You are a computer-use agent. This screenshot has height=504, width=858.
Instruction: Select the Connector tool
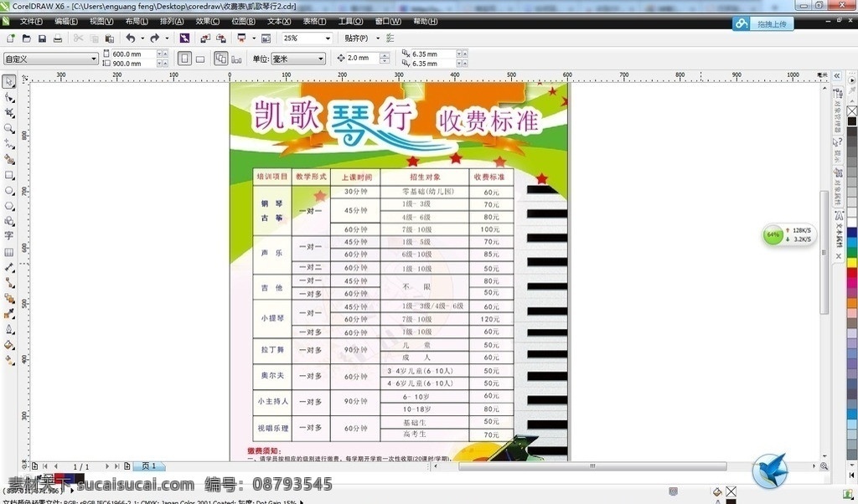click(x=8, y=283)
